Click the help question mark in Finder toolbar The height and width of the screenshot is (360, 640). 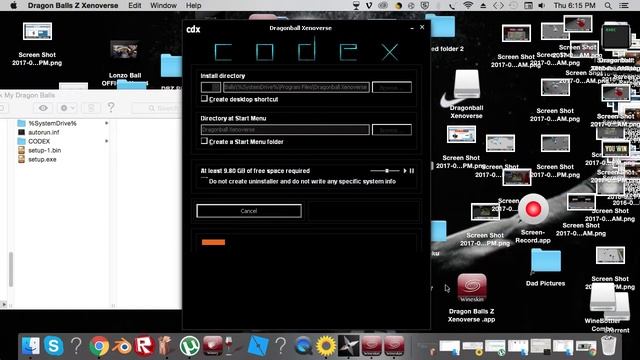pyautogui.click(x=111, y=108)
